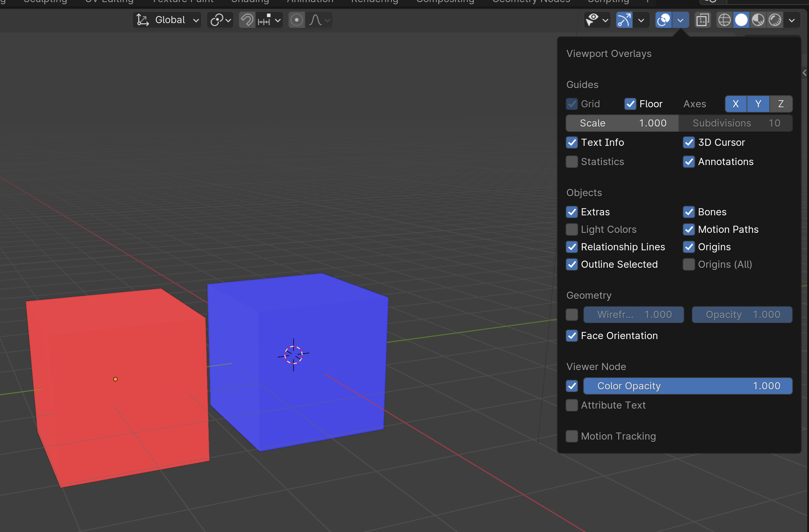809x532 pixels.
Task: Click the 3D cursor in viewport
Action: tap(293, 355)
